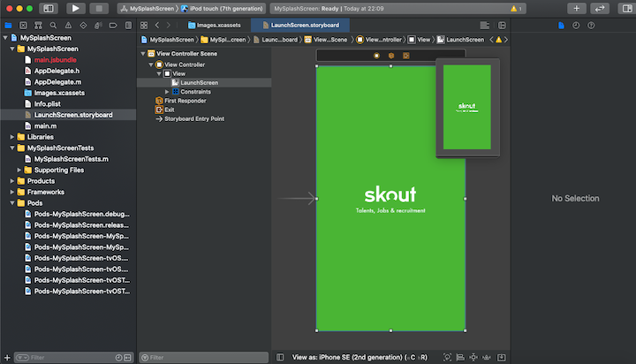Collapse the Pods folder

point(11,203)
